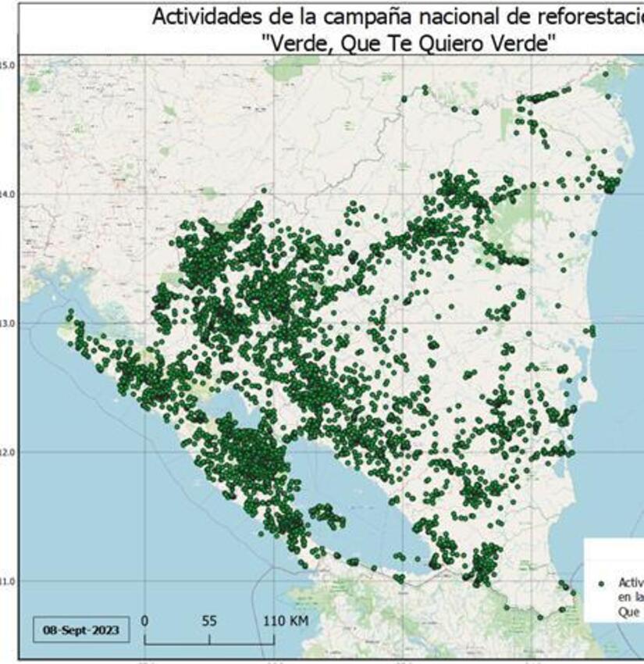Click the legend text beginning with "Activ"
Screen dimensions: 644x664
tap(630, 583)
